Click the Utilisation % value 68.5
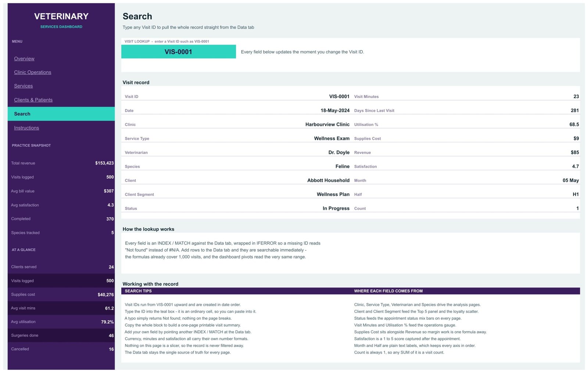The width and height of the screenshot is (588, 373). (574, 124)
